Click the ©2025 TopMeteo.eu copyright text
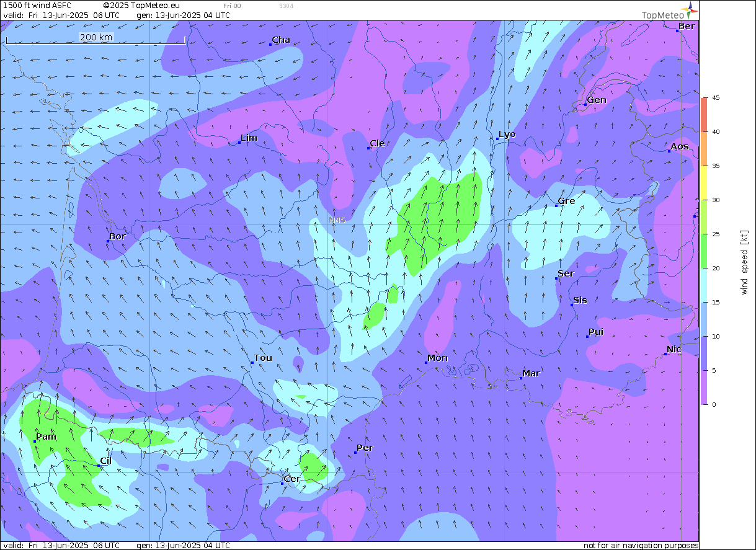 (x=141, y=6)
